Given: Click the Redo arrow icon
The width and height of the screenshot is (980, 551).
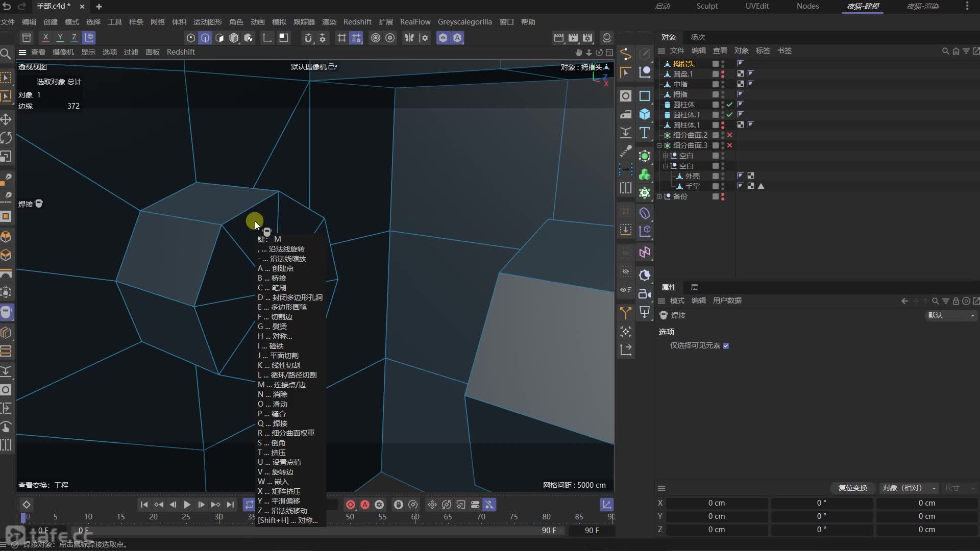Looking at the screenshot, I should [x=22, y=6].
